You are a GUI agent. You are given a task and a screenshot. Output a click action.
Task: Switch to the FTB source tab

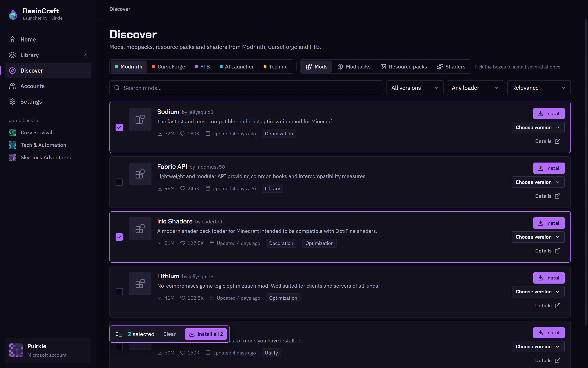[x=202, y=67]
